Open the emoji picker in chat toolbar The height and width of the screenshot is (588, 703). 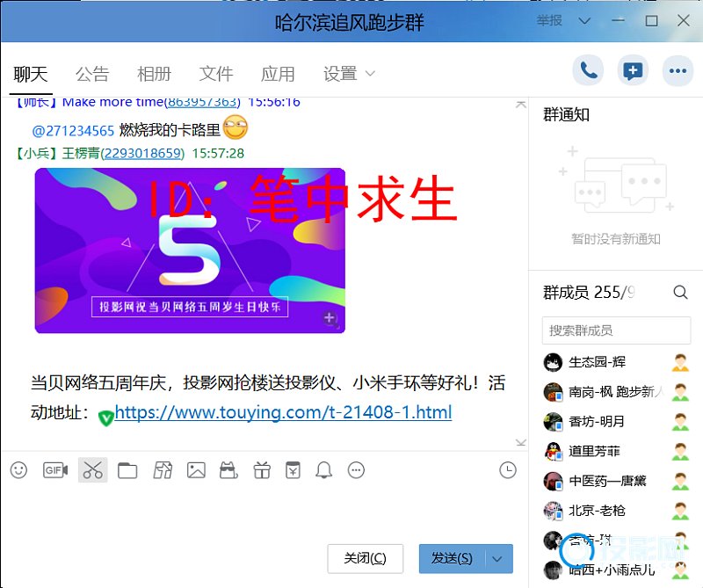coord(18,470)
